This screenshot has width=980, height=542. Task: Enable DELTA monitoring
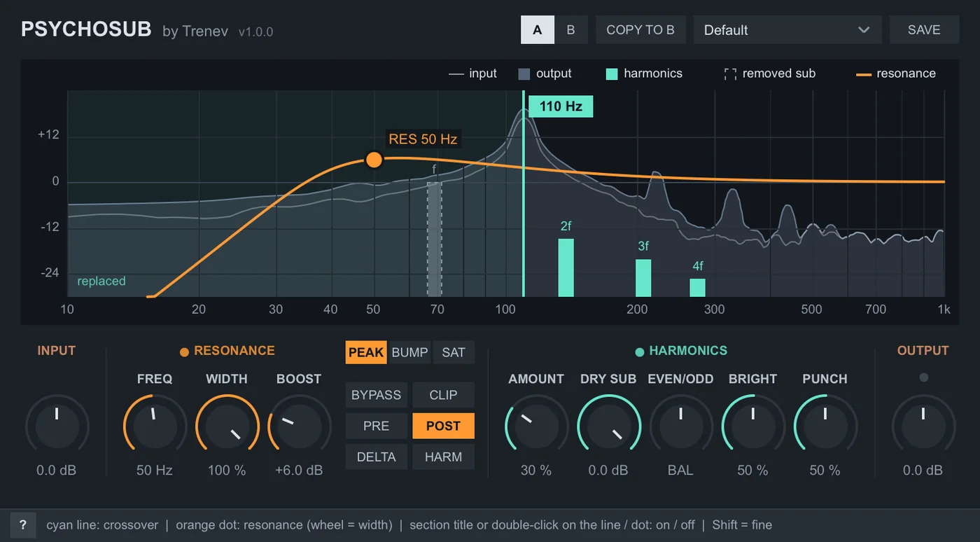pos(377,457)
